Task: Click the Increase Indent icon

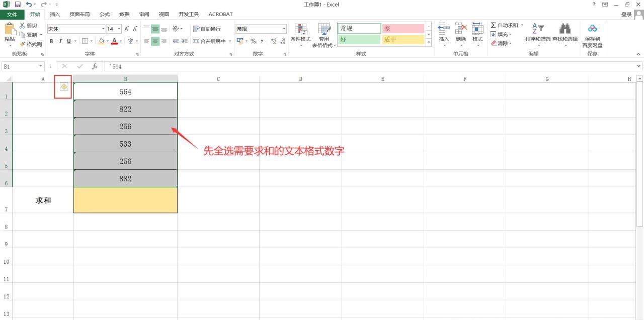Action: [x=184, y=41]
